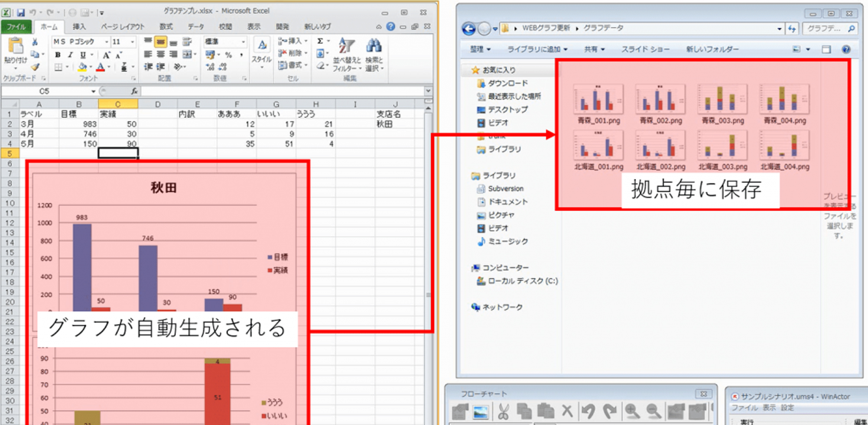Screen dimensions: 868x425
Task: Click スライドショー in Explorer toolbar
Action: pyautogui.click(x=646, y=49)
